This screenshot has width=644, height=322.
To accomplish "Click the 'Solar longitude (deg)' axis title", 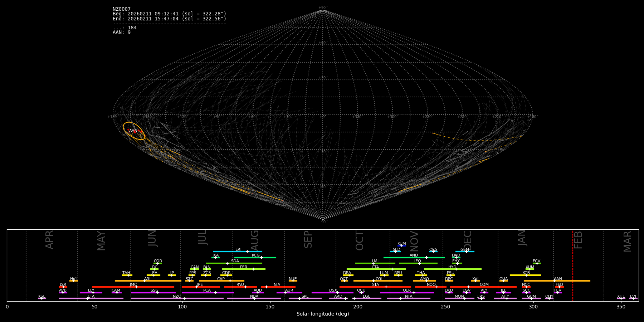I will (x=323, y=314).
